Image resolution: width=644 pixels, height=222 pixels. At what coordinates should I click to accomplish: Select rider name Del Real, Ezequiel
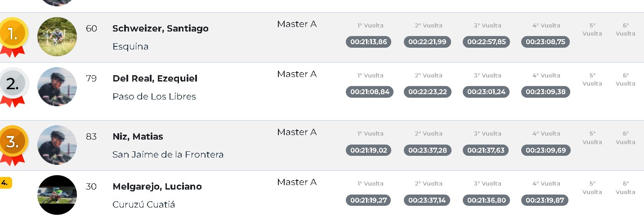pos(155,78)
